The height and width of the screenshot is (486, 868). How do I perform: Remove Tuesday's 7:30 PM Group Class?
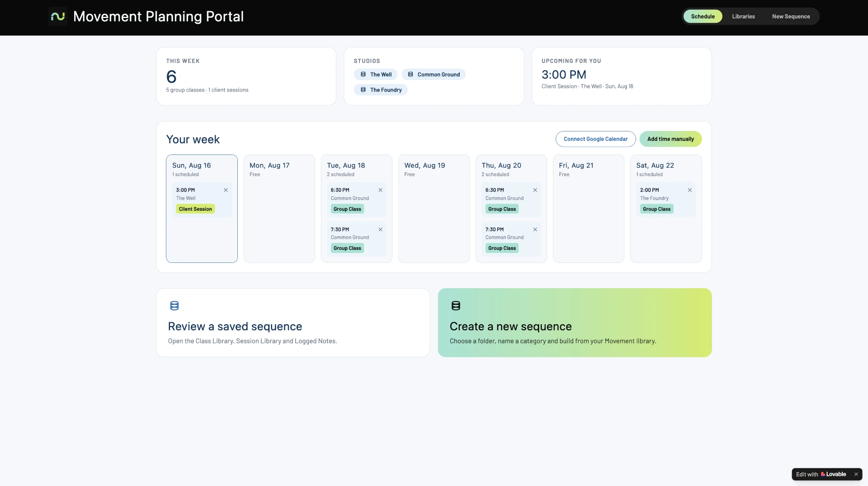380,229
